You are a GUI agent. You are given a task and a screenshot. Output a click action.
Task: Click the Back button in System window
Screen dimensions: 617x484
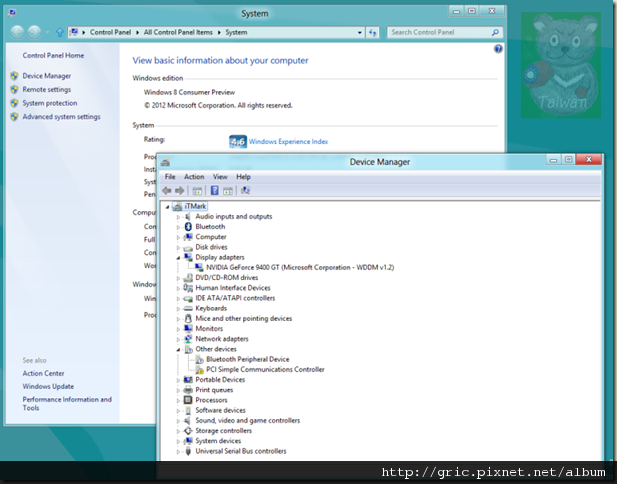click(x=17, y=32)
